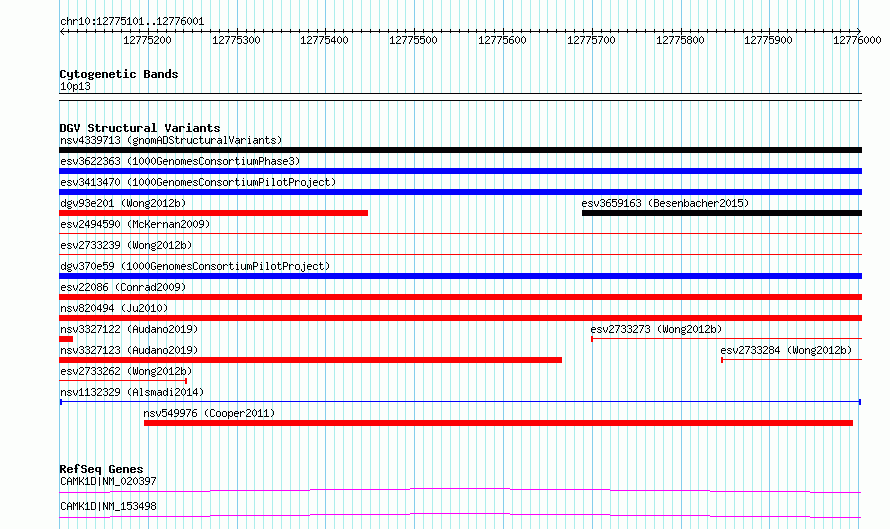This screenshot has width=890, height=529.
Task: Open nsv3327123 Audano2019 variant label
Action: click(129, 350)
